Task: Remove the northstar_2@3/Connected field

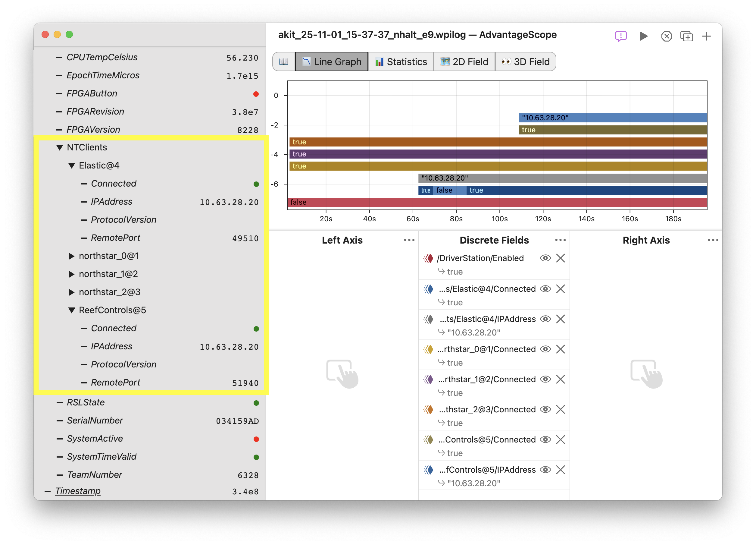Action: pyautogui.click(x=561, y=409)
